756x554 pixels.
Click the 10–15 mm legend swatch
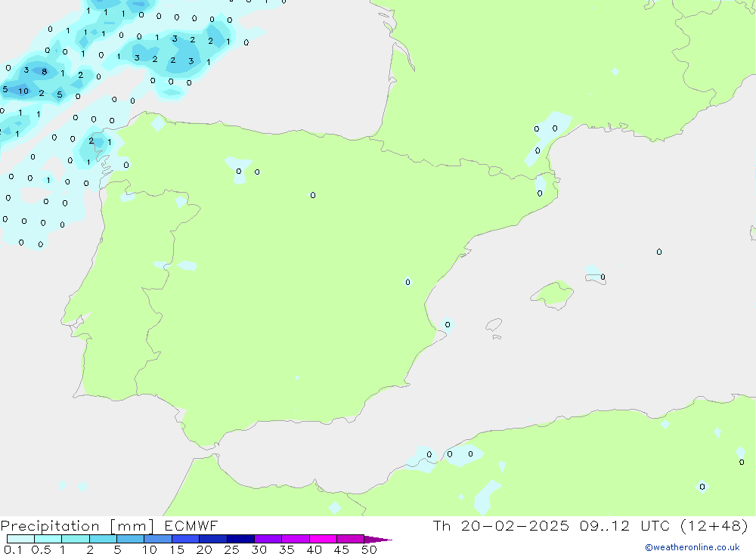pyautogui.click(x=158, y=539)
